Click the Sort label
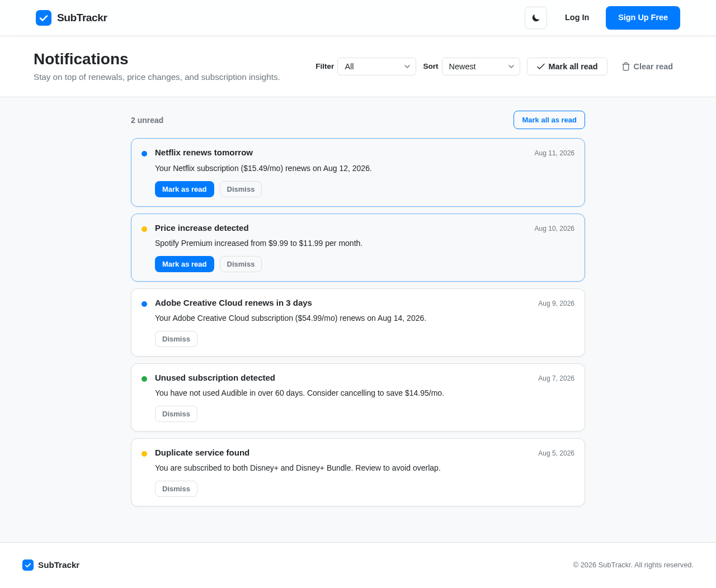716x588 pixels. pos(431,67)
